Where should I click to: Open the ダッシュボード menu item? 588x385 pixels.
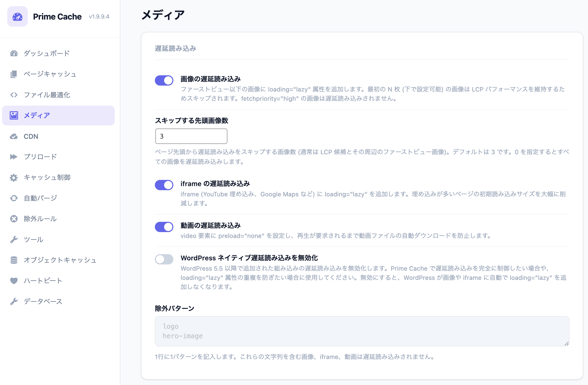click(x=58, y=53)
